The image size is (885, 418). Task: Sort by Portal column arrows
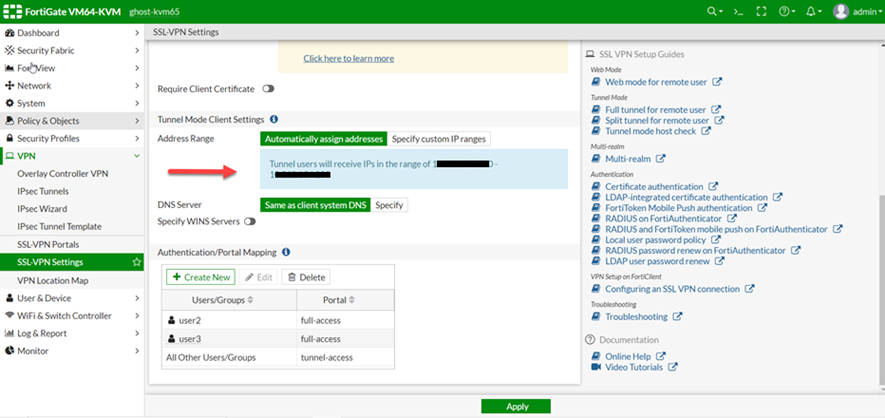(352, 300)
